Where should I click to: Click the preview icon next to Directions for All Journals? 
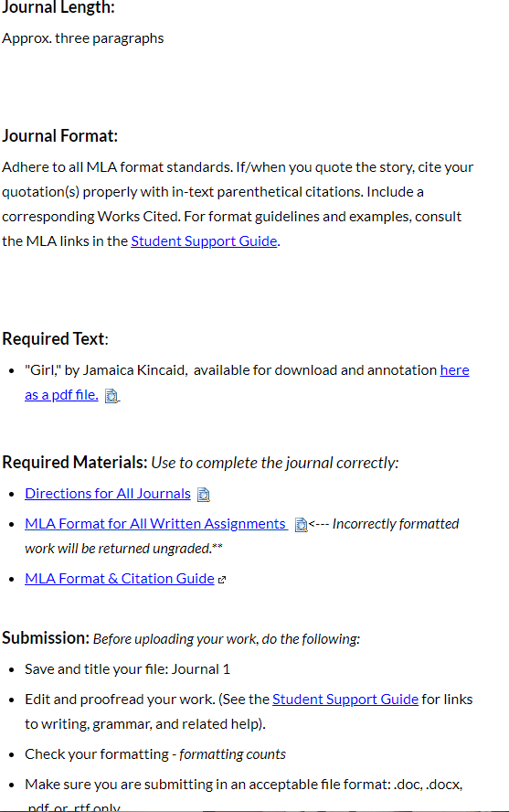pyautogui.click(x=204, y=495)
